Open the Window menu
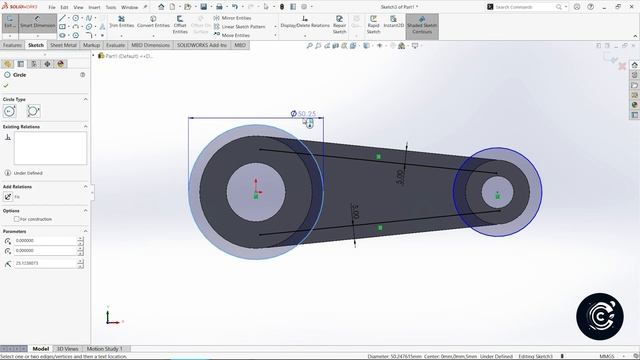 (129, 7)
